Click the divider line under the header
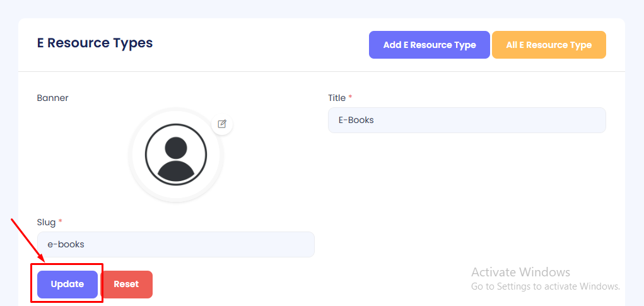 pos(322,71)
